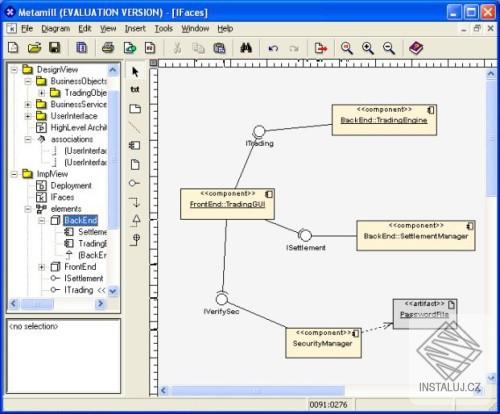Click the export page with green arrow icon
This screenshot has width=500, height=414.
pyautogui.click(x=130, y=48)
